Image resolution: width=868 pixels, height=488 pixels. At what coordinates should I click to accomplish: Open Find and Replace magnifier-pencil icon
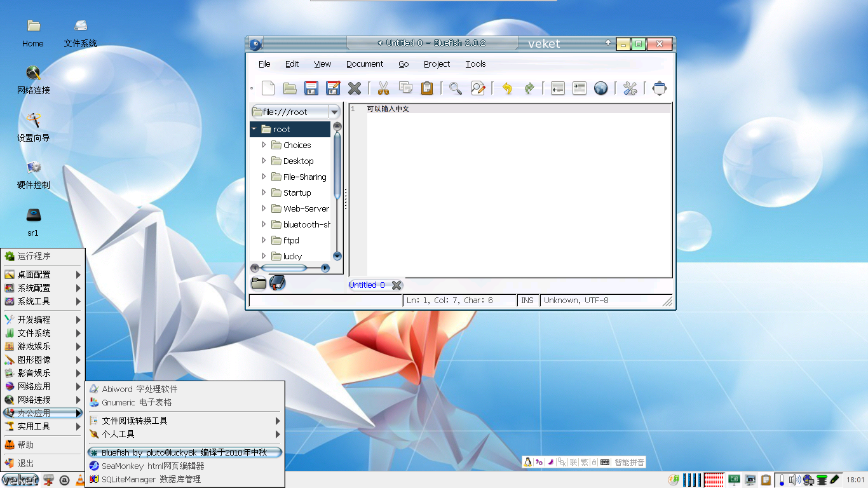pyautogui.click(x=478, y=88)
